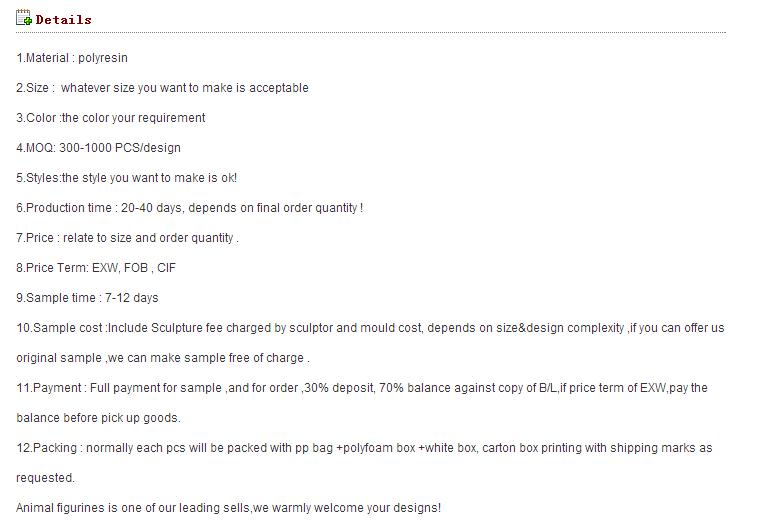The image size is (757, 531).
Task: Select the Material polyresin line
Action: [x=72, y=58]
